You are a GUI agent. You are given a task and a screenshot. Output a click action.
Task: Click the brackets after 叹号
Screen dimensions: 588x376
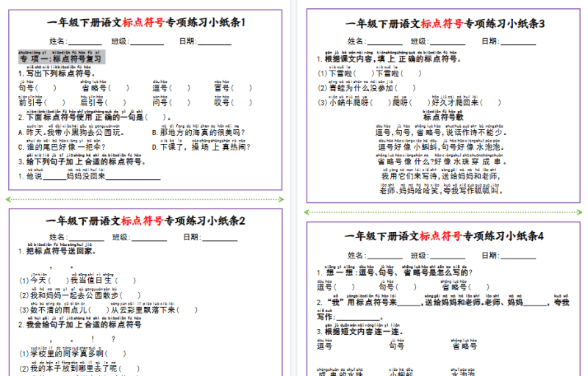coord(241,102)
